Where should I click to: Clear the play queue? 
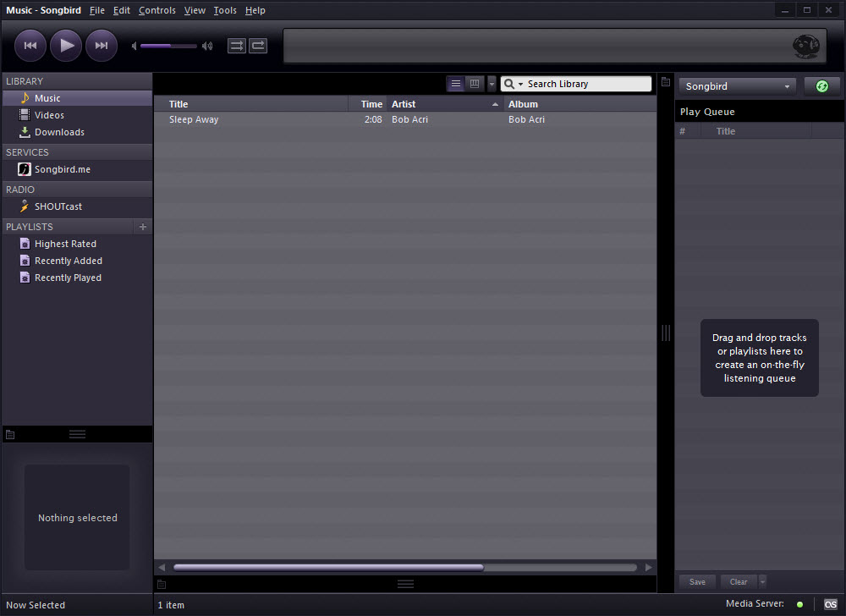(739, 582)
